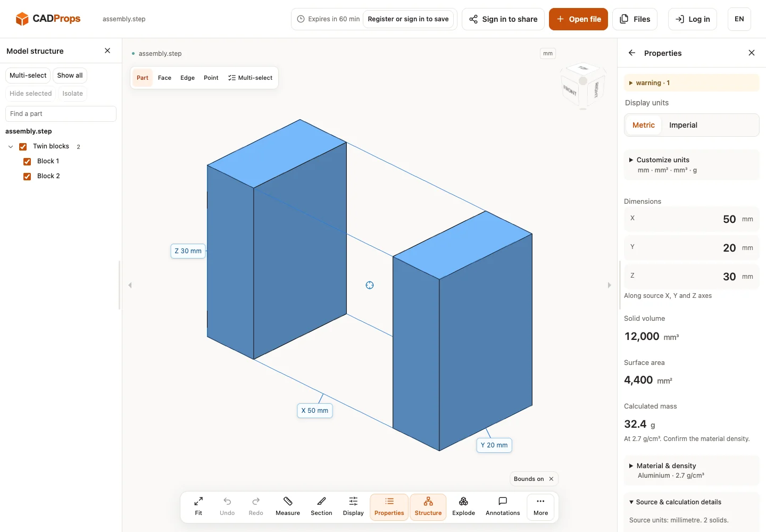The width and height of the screenshot is (766, 532).
Task: Open the Files button
Action: (x=635, y=19)
